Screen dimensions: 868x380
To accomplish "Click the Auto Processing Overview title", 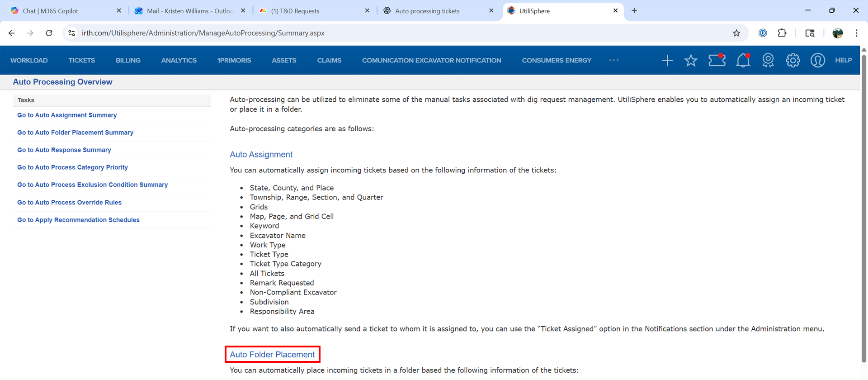I will 62,82.
